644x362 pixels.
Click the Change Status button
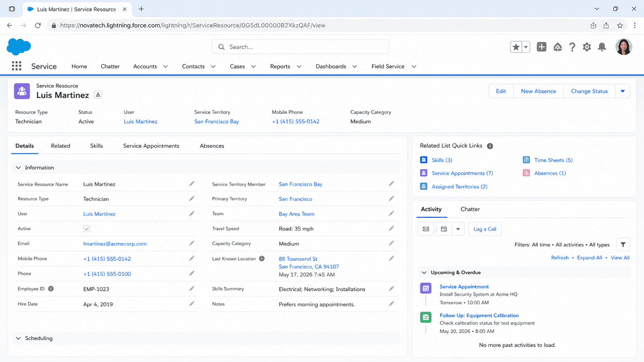tap(589, 91)
